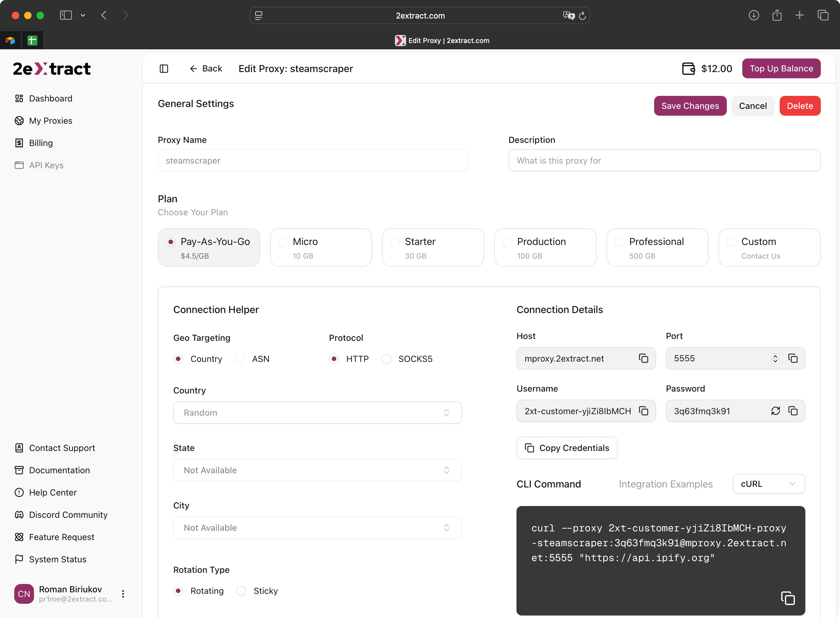The width and height of the screenshot is (840, 618).
Task: Select SOCKS5 protocol radio button
Action: tap(386, 359)
